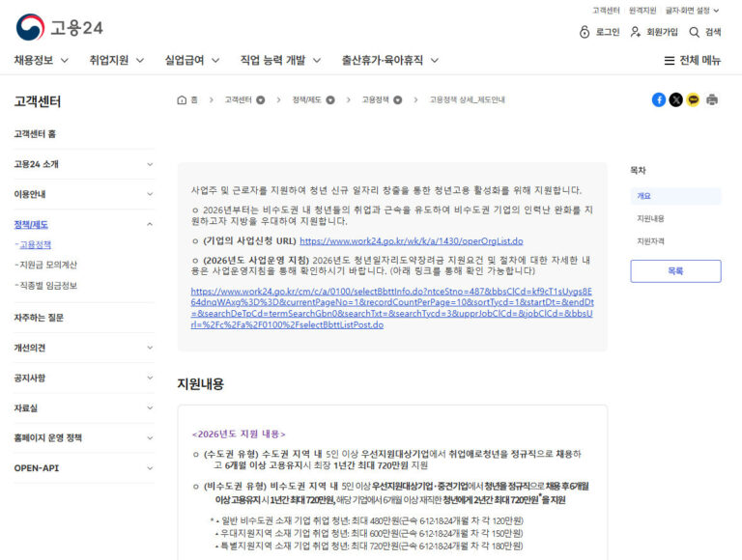This screenshot has width=742, height=560.
Task: Expand the 고객센터 breadcrumb dropdown
Action: click(260, 99)
